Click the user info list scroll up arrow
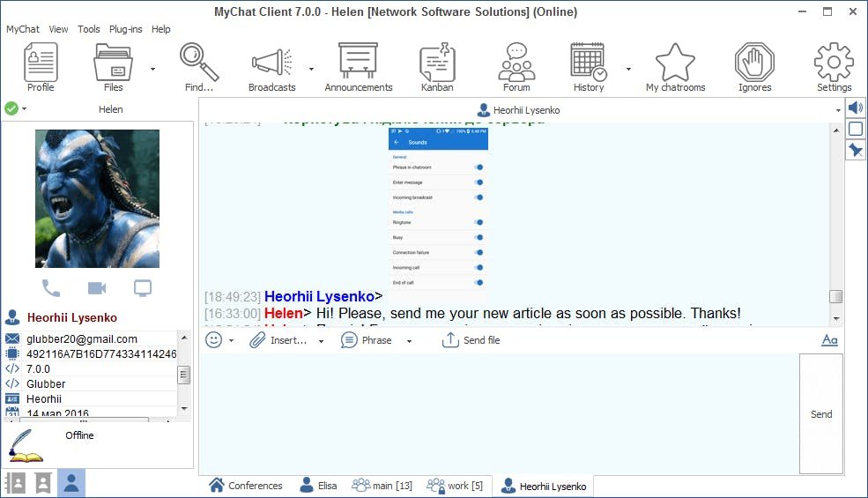Viewport: 868px width, 498px height. pyautogui.click(x=184, y=337)
